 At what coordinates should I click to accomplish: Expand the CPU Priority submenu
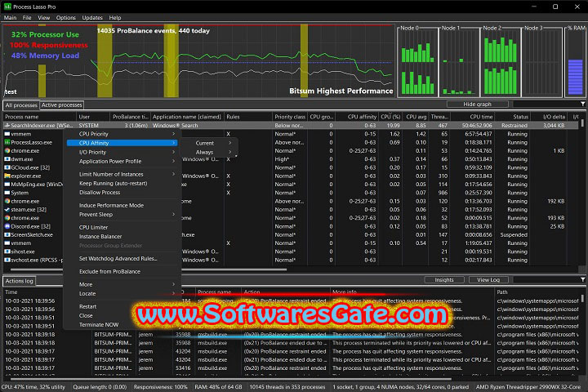coord(122,134)
